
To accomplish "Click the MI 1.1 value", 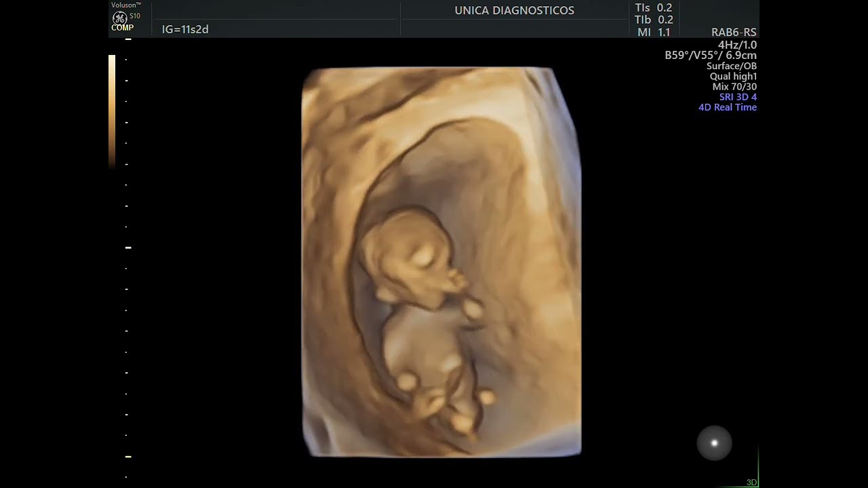I will point(654,32).
